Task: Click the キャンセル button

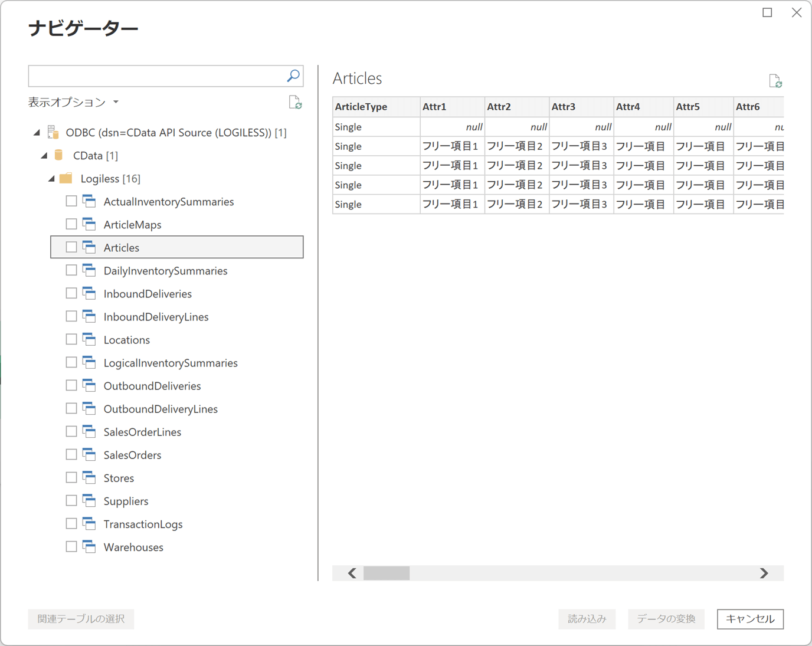Action: click(x=750, y=619)
